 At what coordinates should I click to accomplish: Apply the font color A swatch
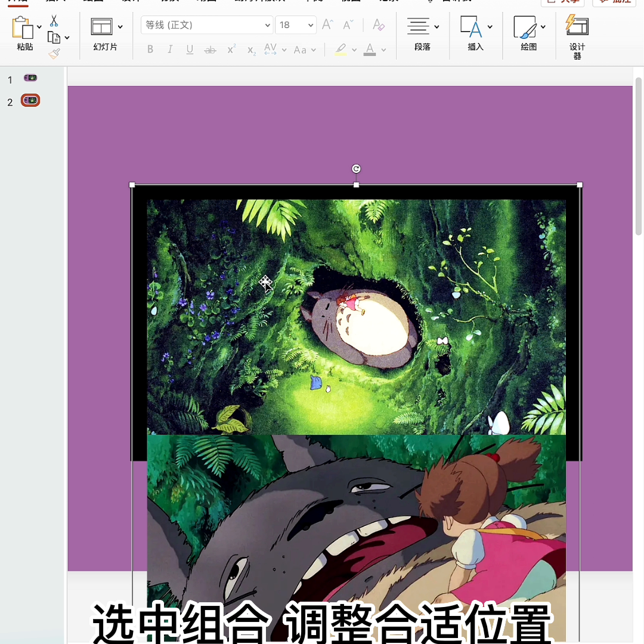coord(370,49)
